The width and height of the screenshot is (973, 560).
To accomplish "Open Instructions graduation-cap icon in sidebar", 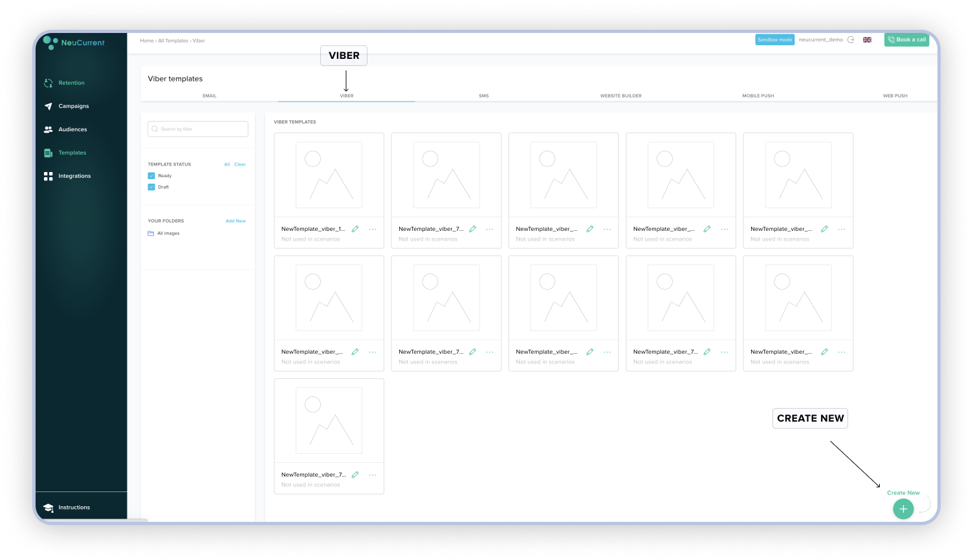I will pos(48,508).
